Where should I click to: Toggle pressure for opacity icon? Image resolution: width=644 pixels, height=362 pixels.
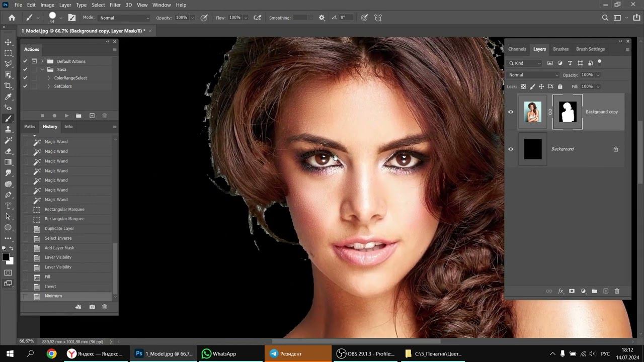[204, 18]
